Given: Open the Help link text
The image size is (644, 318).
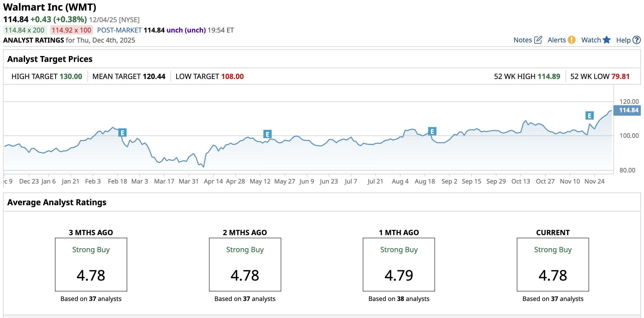Looking at the screenshot, I should 623,40.
